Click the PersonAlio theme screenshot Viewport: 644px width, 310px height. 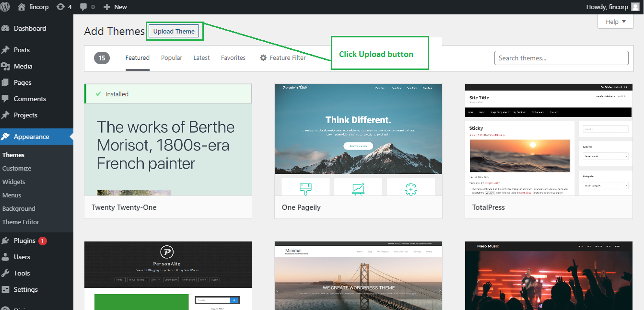point(168,276)
